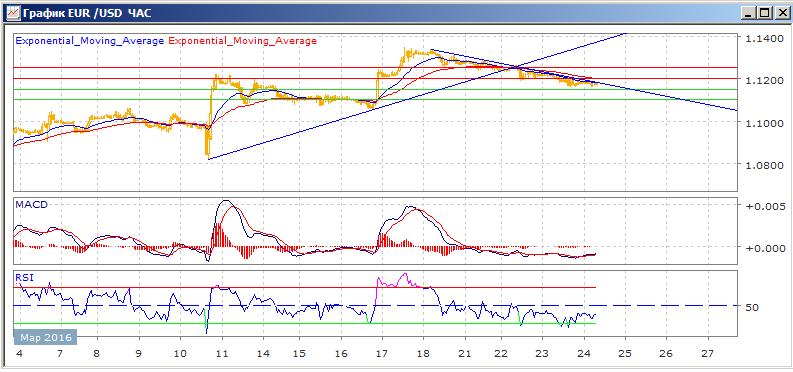Minimize the EUR/USD chart window
The image size is (793, 372).
[750, 14]
